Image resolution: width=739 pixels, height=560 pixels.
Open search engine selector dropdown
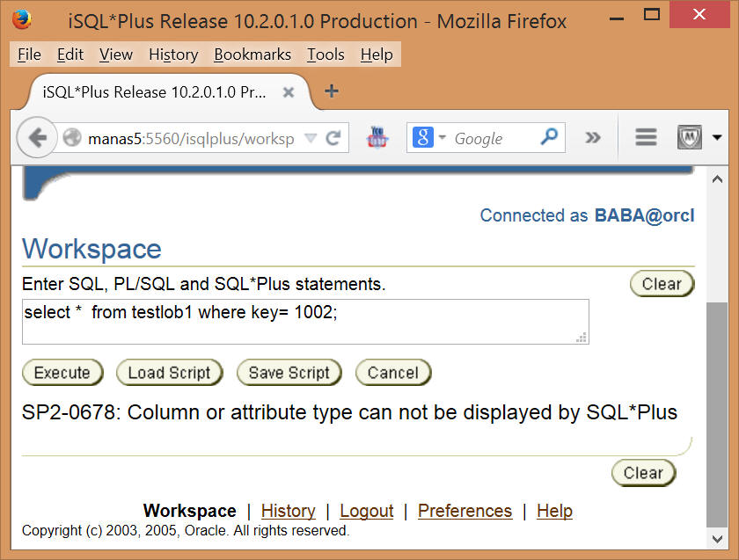tap(442, 137)
